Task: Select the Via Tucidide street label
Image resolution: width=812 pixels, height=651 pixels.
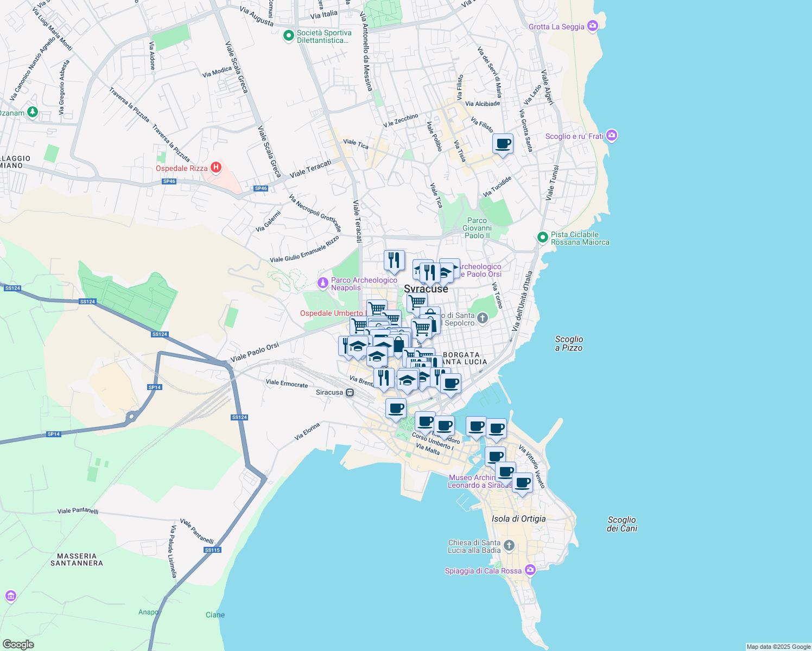Action: pos(497,187)
